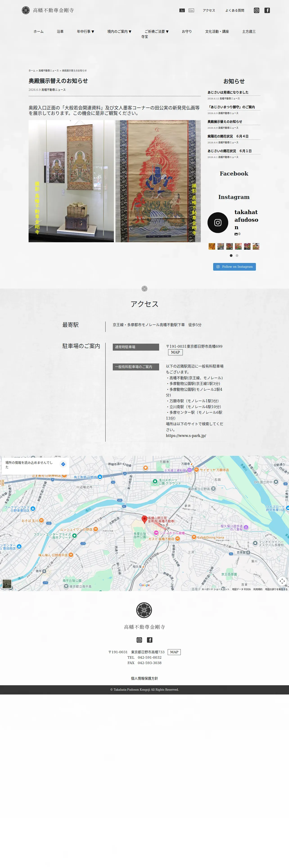Click the ムッシュイワン 日野店 marker

(x=96, y=529)
